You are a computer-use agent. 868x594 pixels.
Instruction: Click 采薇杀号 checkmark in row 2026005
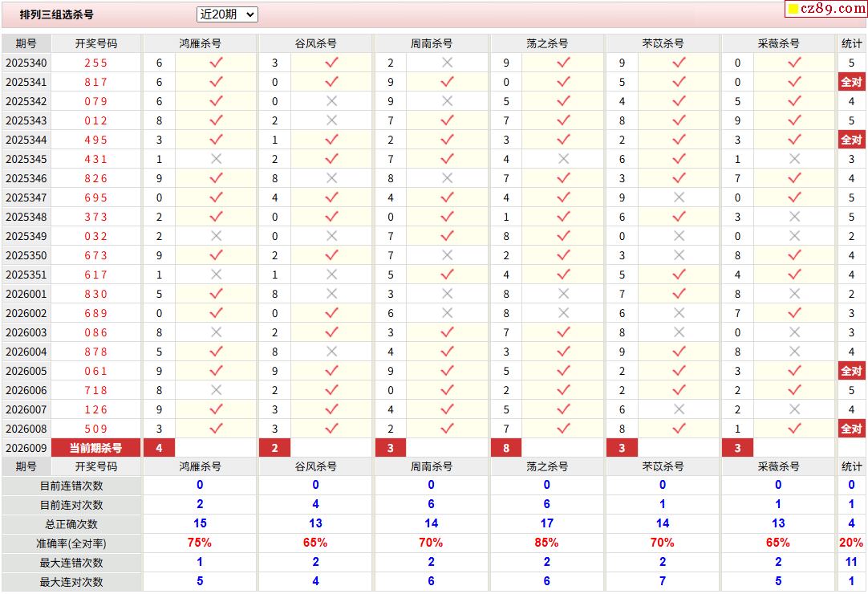tap(794, 371)
